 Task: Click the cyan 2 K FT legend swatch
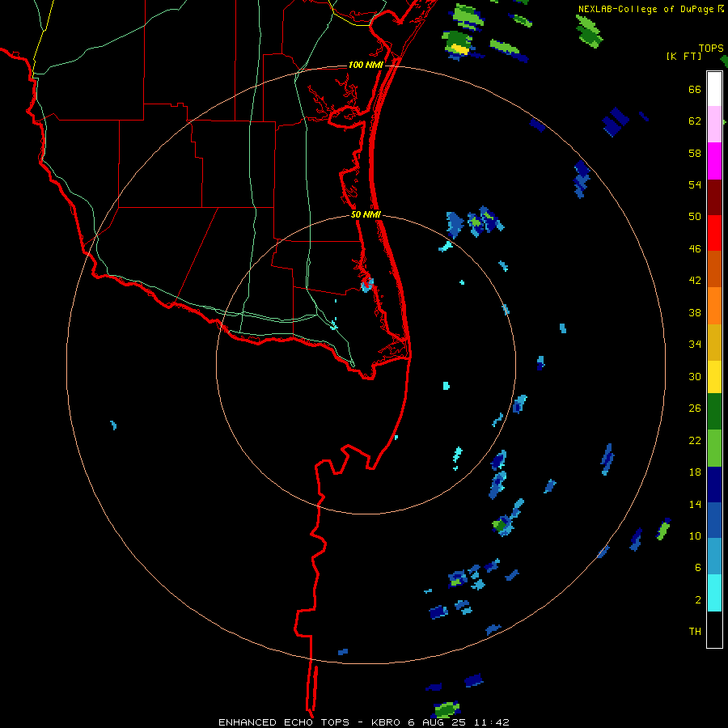point(714,593)
